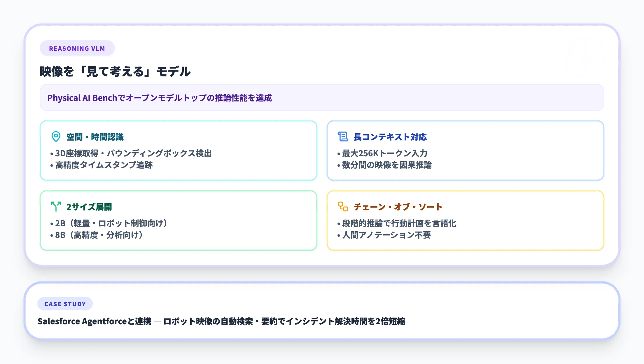Click the チェーン・オブ・ソート card heading
The width and height of the screenshot is (644, 364).
(398, 207)
